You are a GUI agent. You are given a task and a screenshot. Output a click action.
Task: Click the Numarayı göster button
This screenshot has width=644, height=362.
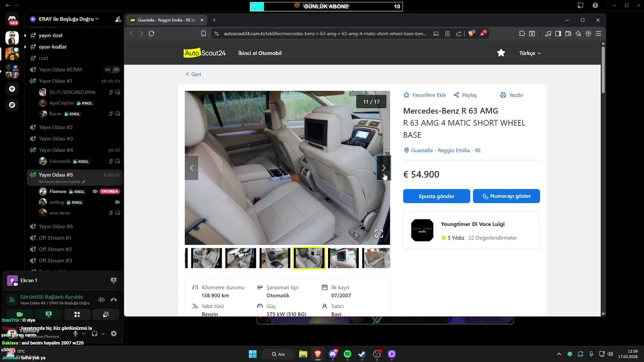click(506, 196)
